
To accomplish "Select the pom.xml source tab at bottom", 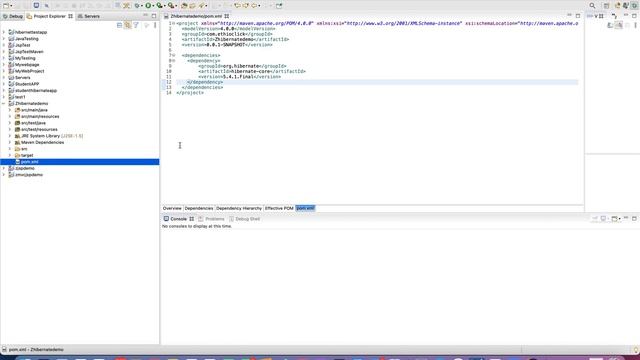I will click(x=305, y=208).
